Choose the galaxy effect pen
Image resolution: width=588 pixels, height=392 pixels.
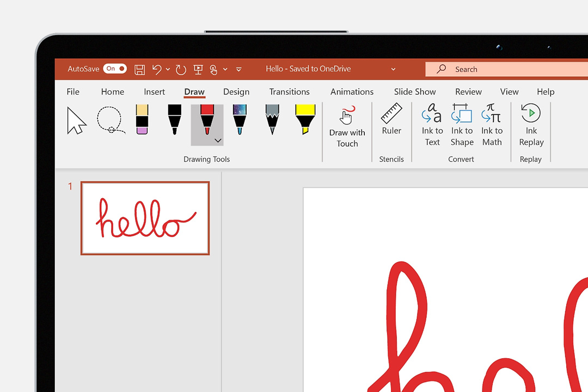coord(240,120)
